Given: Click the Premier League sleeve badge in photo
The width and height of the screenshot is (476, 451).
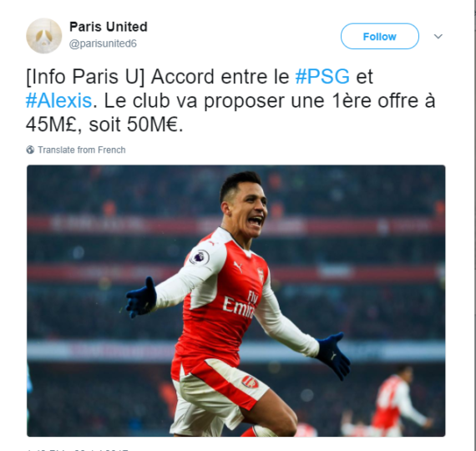Looking at the screenshot, I should [200, 257].
